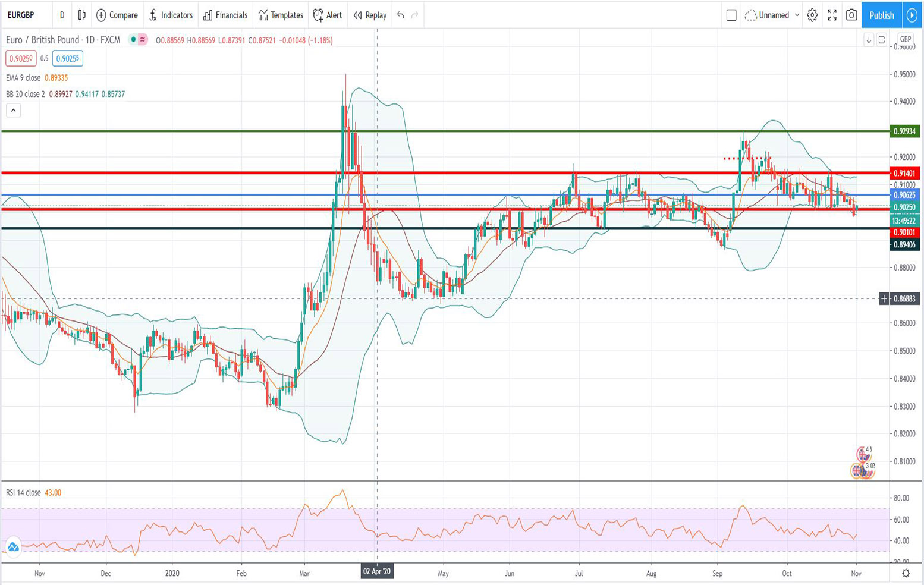Take a chart snapshot with camera icon
Viewport: 924px width, 585px height.
tap(851, 15)
